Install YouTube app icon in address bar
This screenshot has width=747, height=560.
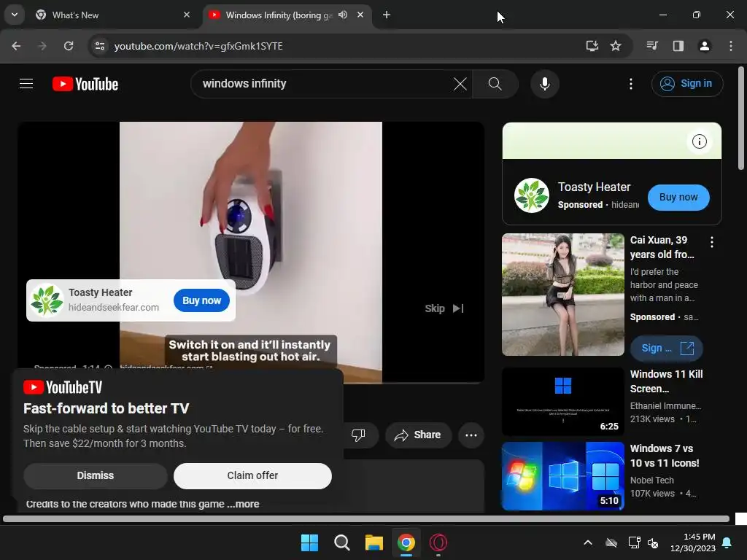click(592, 46)
